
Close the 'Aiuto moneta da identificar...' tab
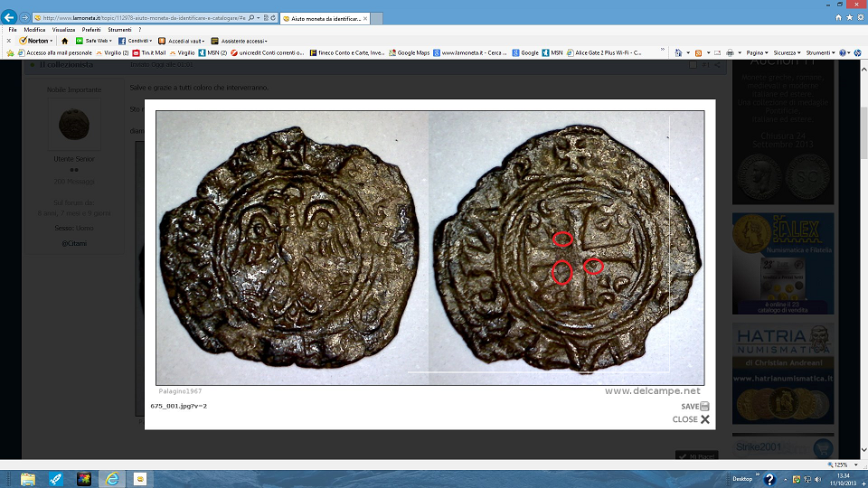point(364,18)
